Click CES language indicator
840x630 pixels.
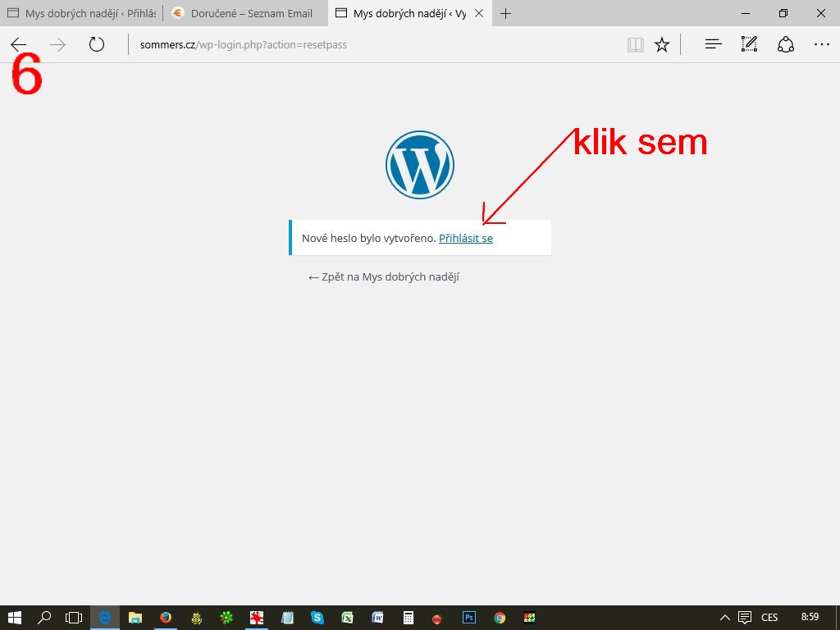coord(769,618)
